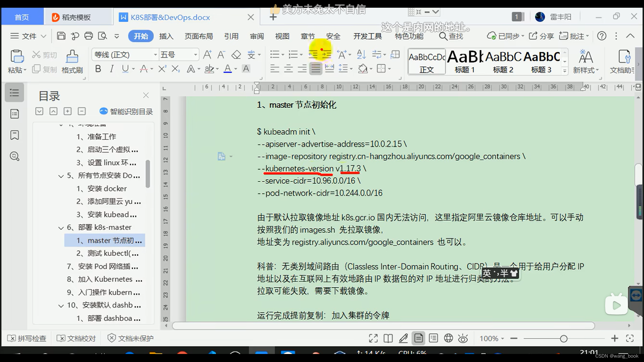Toggle page layout view in status bar
This screenshot has height=362, width=644.
point(418,338)
